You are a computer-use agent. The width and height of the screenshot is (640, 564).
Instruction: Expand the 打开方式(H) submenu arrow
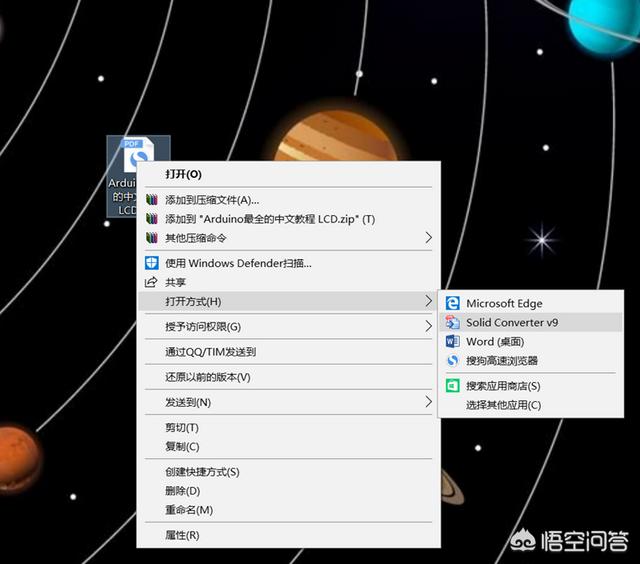pos(428,301)
